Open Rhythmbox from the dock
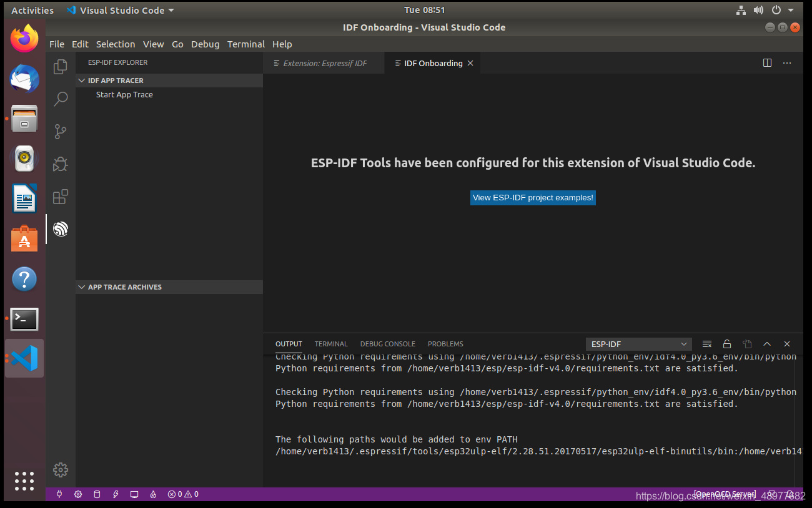This screenshot has width=812, height=508. pos(24,159)
